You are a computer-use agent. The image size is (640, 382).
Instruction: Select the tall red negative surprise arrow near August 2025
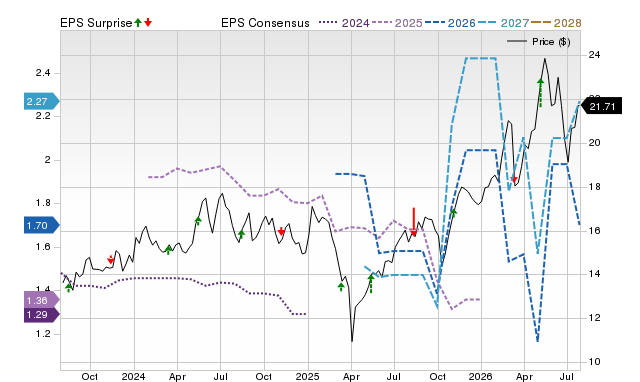414,222
